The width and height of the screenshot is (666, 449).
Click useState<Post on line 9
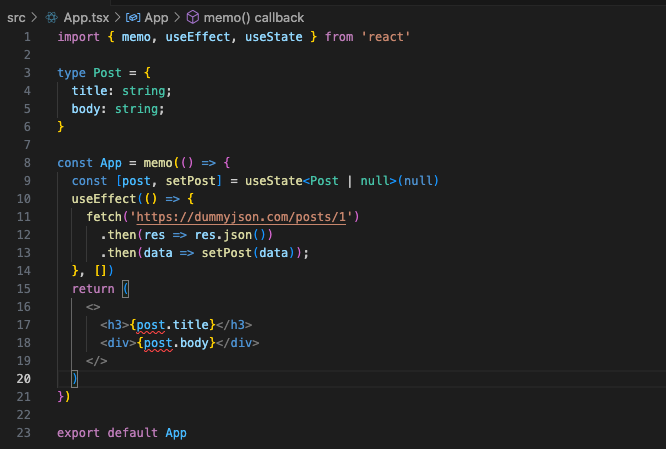291,181
